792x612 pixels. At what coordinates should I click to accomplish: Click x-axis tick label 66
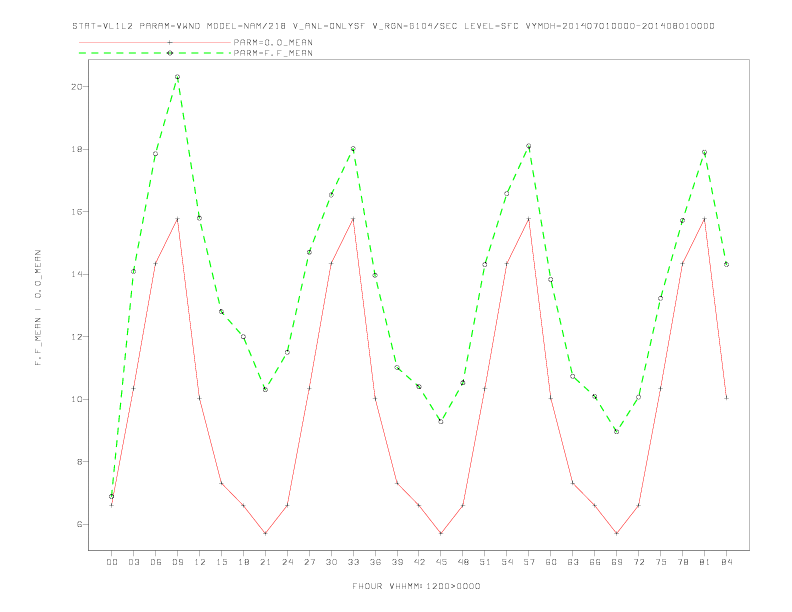(x=595, y=562)
